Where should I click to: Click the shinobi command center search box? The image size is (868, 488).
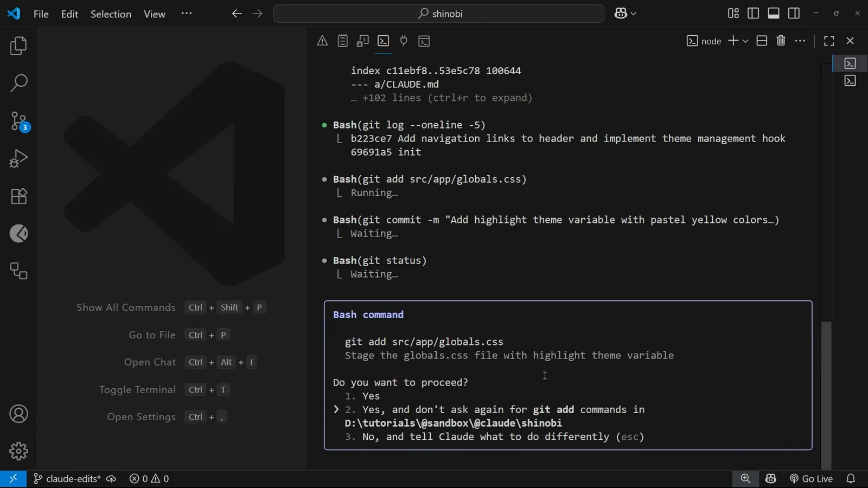coord(439,14)
